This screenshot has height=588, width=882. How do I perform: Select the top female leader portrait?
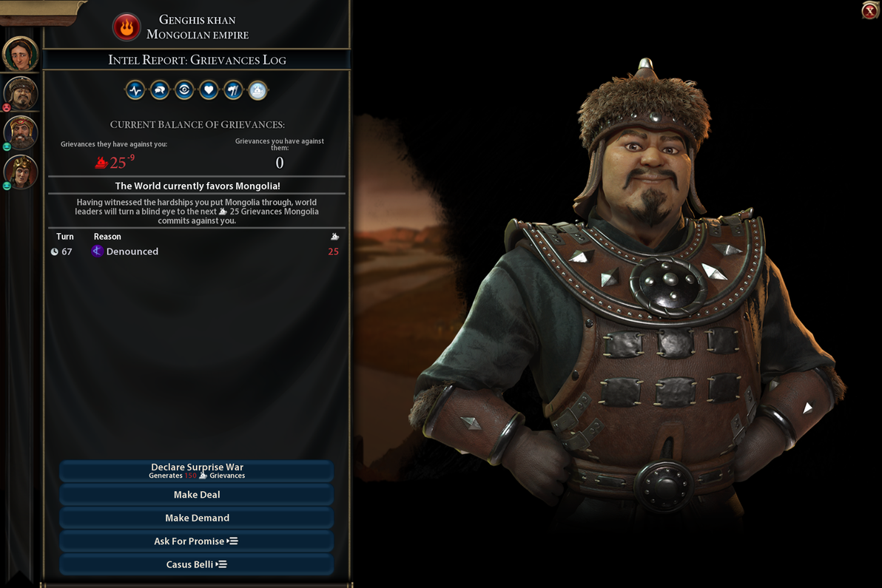(20, 53)
